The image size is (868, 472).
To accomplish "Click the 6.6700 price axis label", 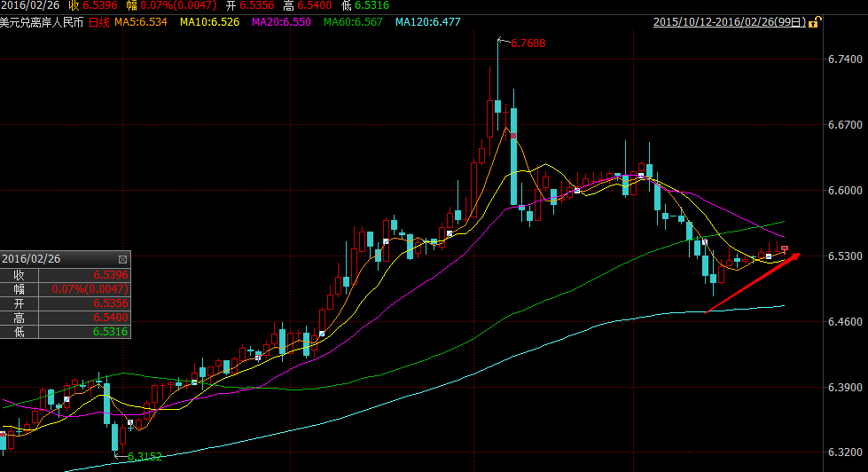I will 845,124.
